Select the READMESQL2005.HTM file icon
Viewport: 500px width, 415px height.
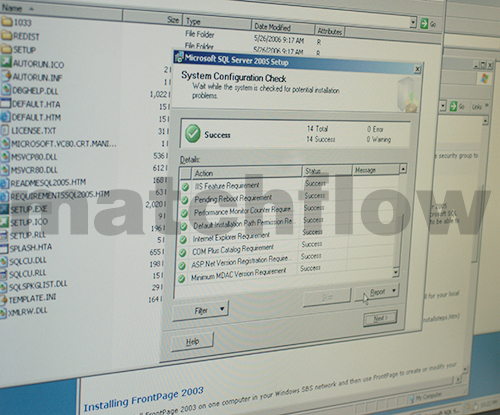click(5, 183)
